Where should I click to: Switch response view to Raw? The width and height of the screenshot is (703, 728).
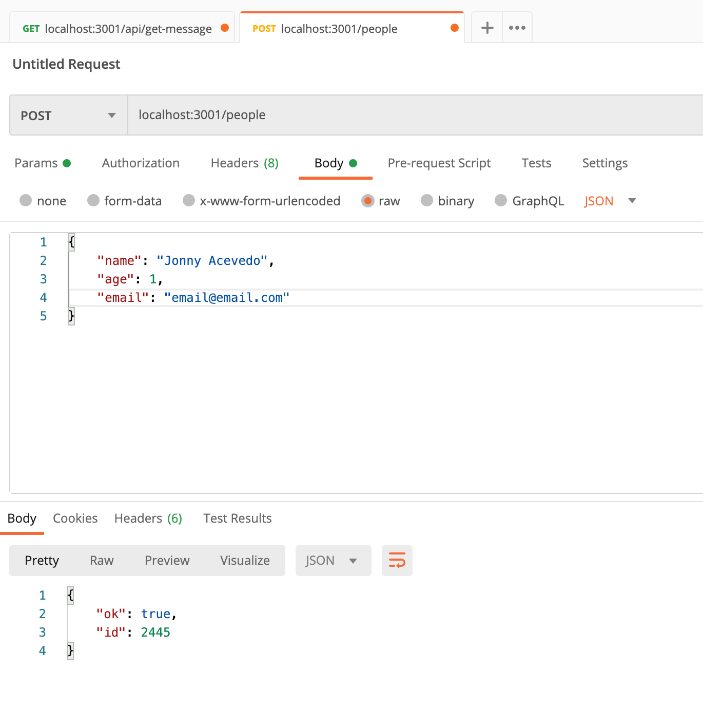[102, 560]
